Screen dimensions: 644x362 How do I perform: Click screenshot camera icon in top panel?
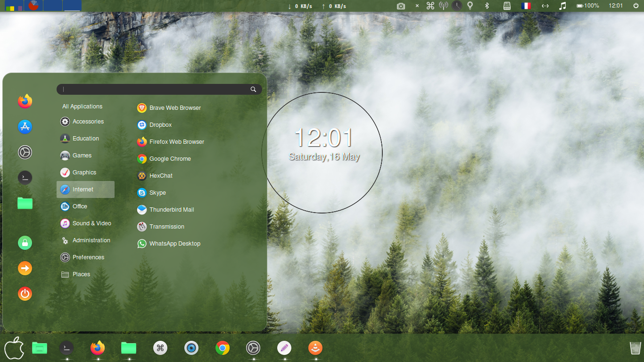[x=401, y=6]
